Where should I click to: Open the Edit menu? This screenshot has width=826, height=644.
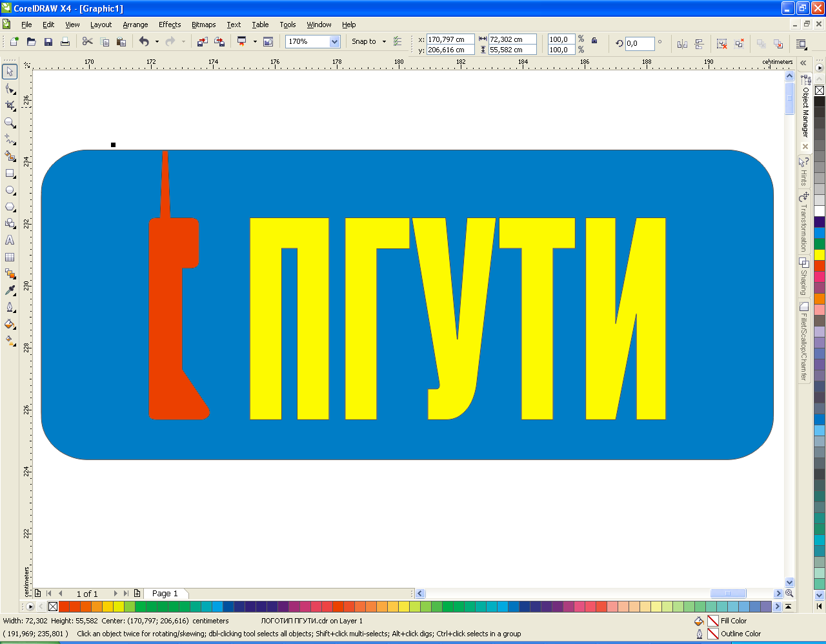[48, 25]
